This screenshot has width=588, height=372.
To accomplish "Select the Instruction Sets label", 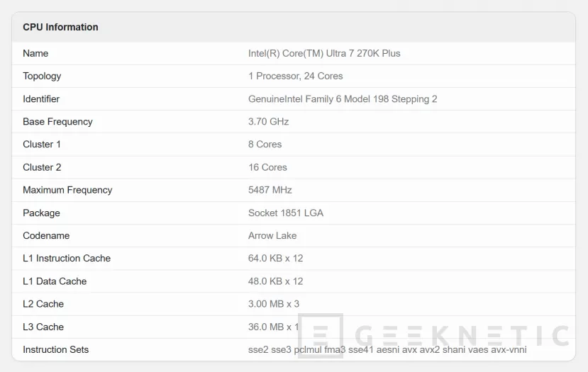I will pos(56,349).
